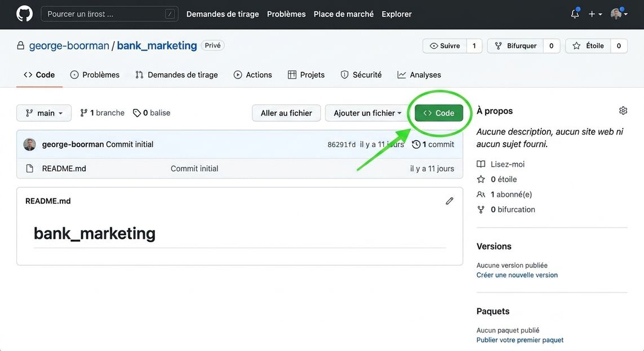Click the README.md file icon
The width and height of the screenshot is (644, 351).
click(x=29, y=168)
